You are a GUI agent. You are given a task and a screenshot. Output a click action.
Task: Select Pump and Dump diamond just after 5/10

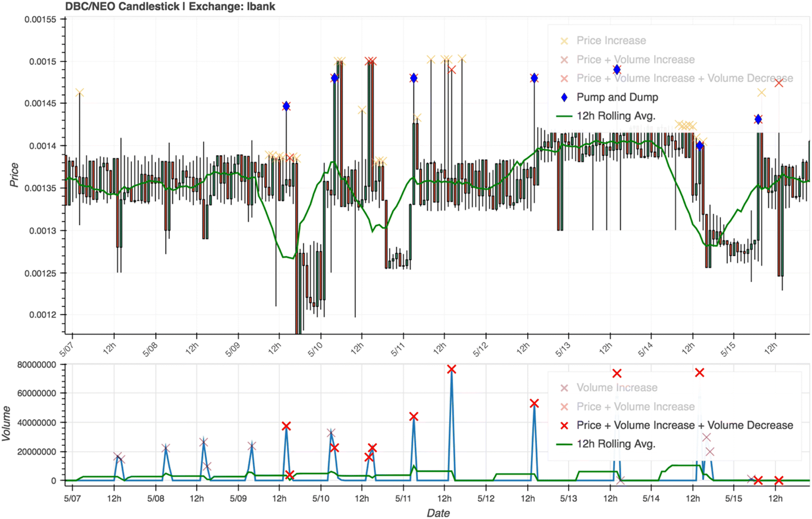tap(335, 78)
